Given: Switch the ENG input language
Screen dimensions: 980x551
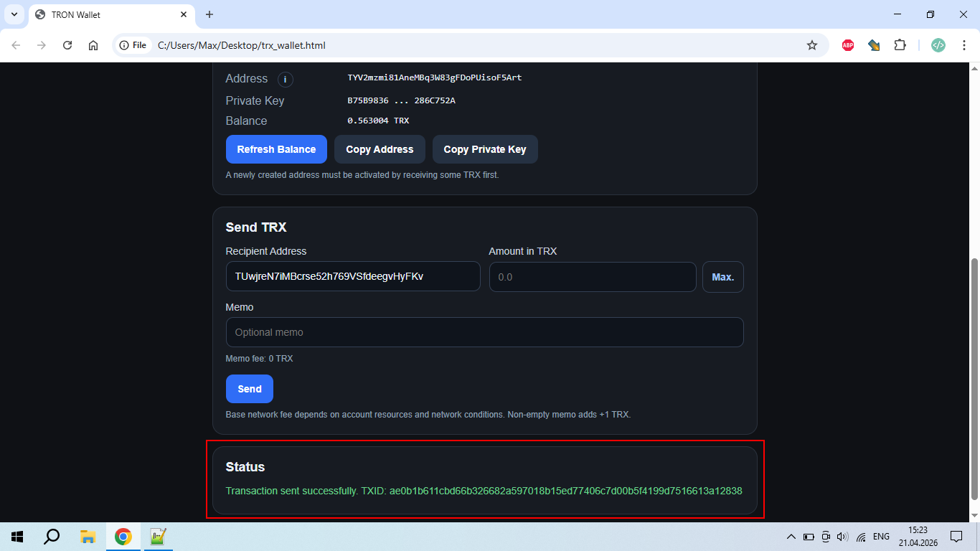Looking at the screenshot, I should [x=882, y=537].
